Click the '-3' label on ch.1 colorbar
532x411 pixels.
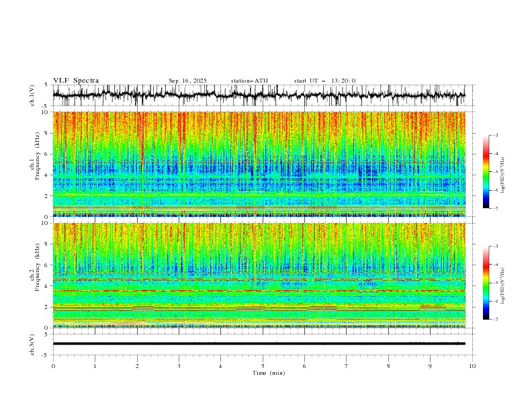click(495, 135)
